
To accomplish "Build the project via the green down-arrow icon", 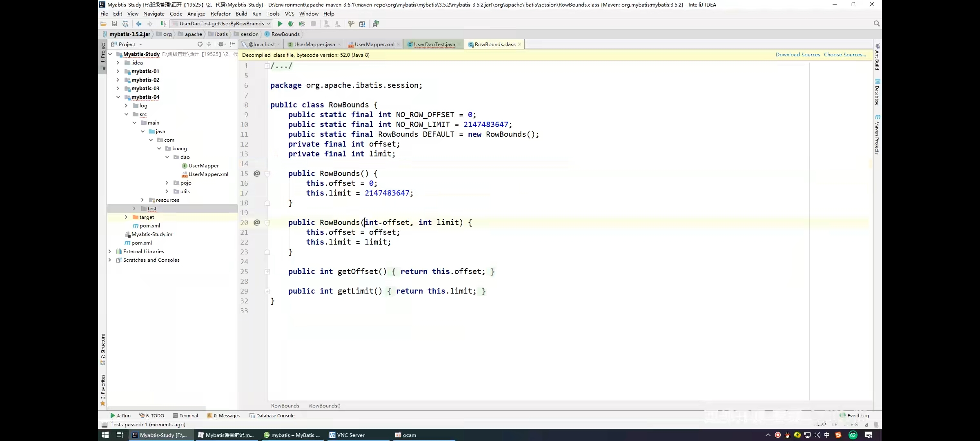I will coord(163,24).
